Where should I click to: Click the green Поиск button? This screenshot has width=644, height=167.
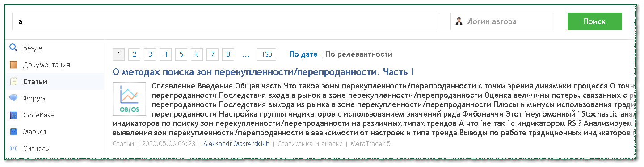(594, 21)
